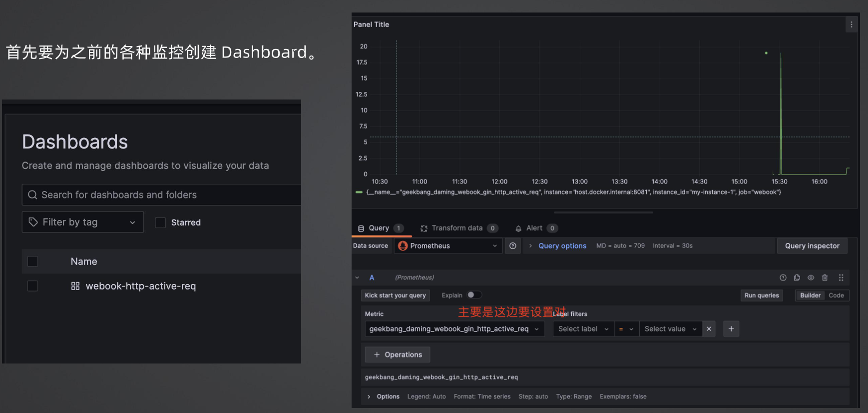868x413 pixels.
Task: Click the green spike on the graph near 15:30
Action: pyautogui.click(x=781, y=113)
